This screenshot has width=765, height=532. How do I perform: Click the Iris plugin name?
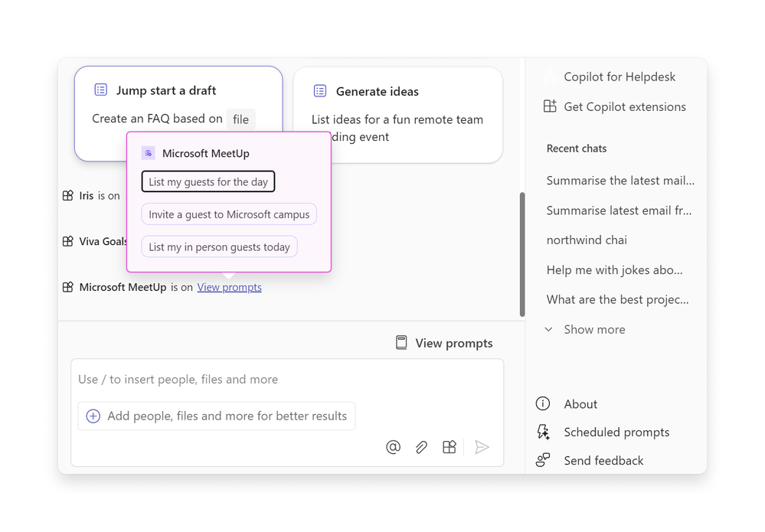(87, 195)
